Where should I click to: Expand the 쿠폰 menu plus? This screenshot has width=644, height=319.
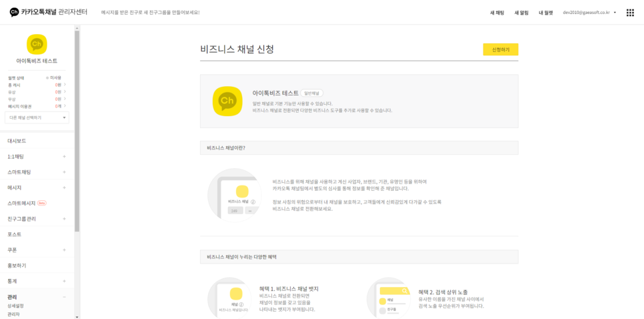64,250
